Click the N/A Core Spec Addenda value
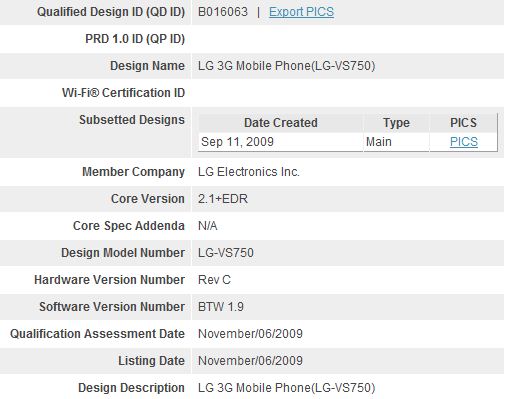Image resolution: width=505 pixels, height=399 pixels. tap(208, 226)
